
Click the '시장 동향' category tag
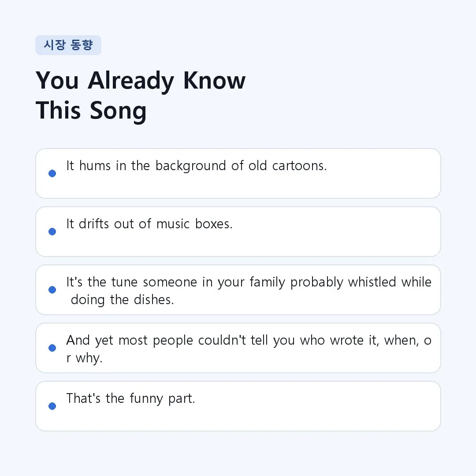(68, 45)
